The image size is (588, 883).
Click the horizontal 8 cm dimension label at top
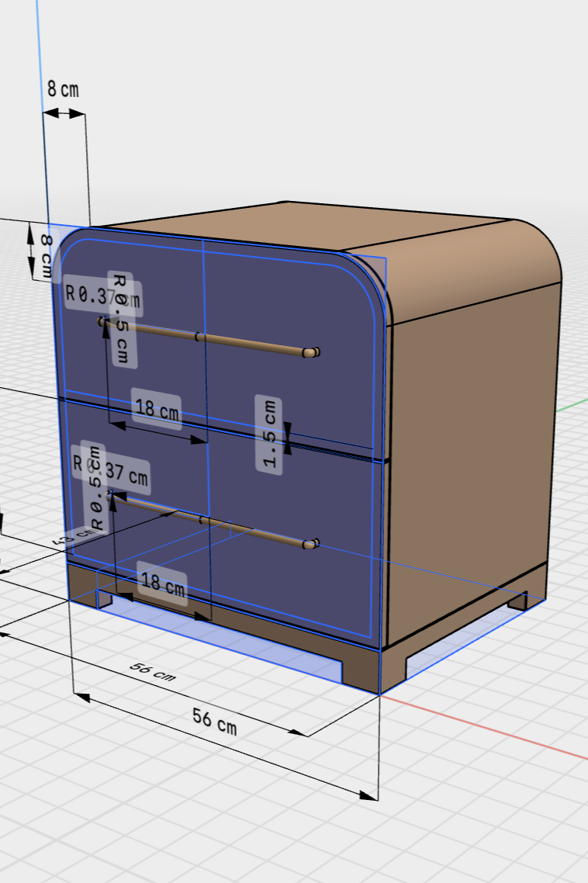63,89
